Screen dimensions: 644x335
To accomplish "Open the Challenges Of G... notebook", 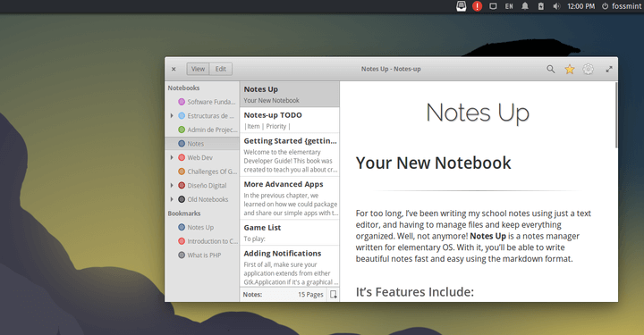I will (x=202, y=172).
